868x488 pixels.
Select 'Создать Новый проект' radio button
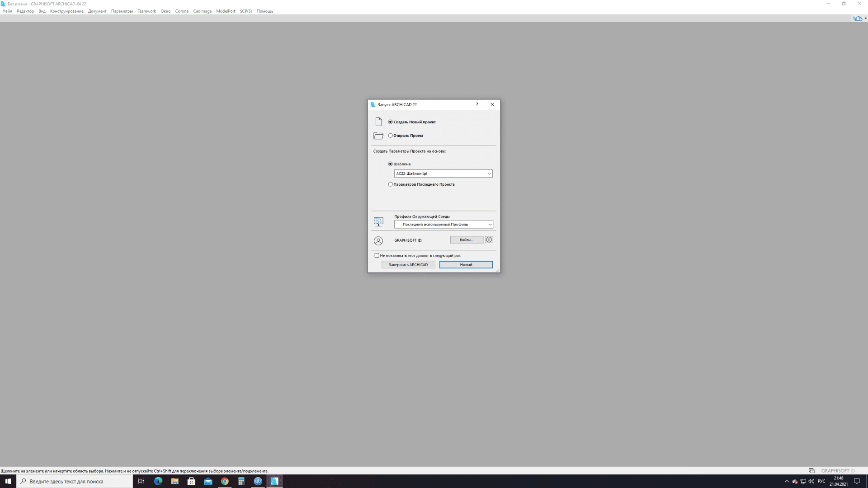click(x=391, y=122)
